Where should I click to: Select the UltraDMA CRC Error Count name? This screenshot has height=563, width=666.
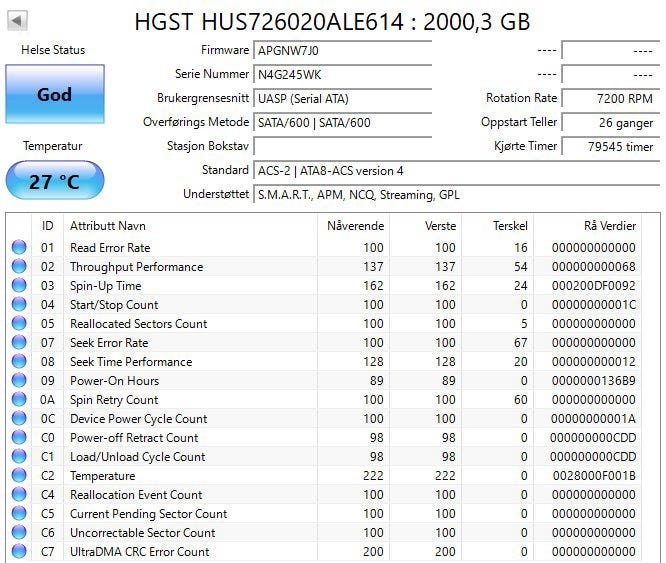pyautogui.click(x=139, y=552)
